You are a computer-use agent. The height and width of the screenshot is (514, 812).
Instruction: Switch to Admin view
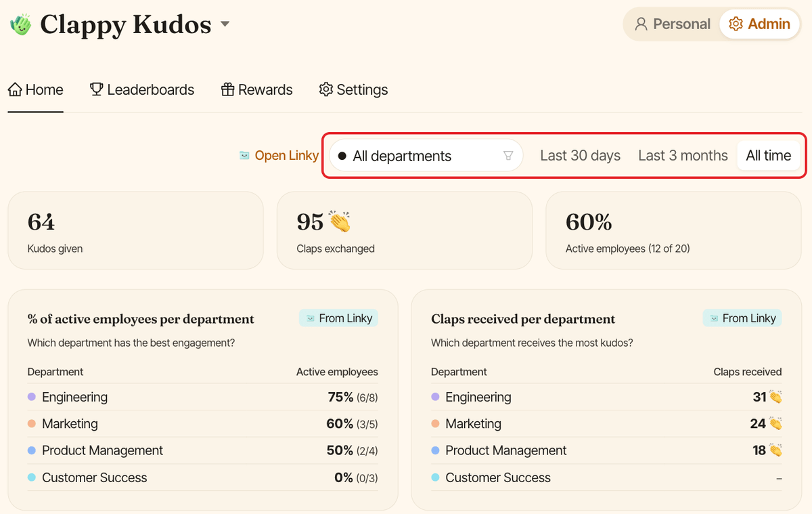pyautogui.click(x=759, y=24)
